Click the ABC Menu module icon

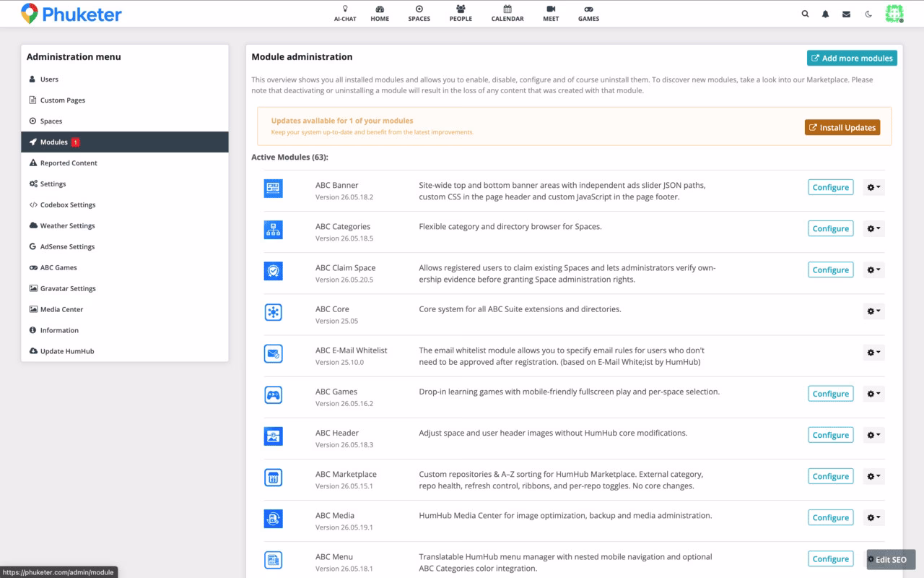274,560
